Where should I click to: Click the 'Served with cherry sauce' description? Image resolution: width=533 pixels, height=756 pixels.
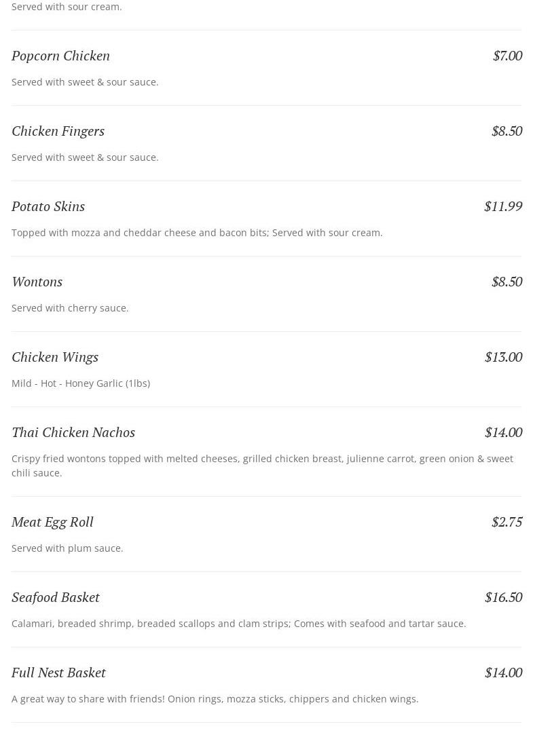(x=70, y=308)
